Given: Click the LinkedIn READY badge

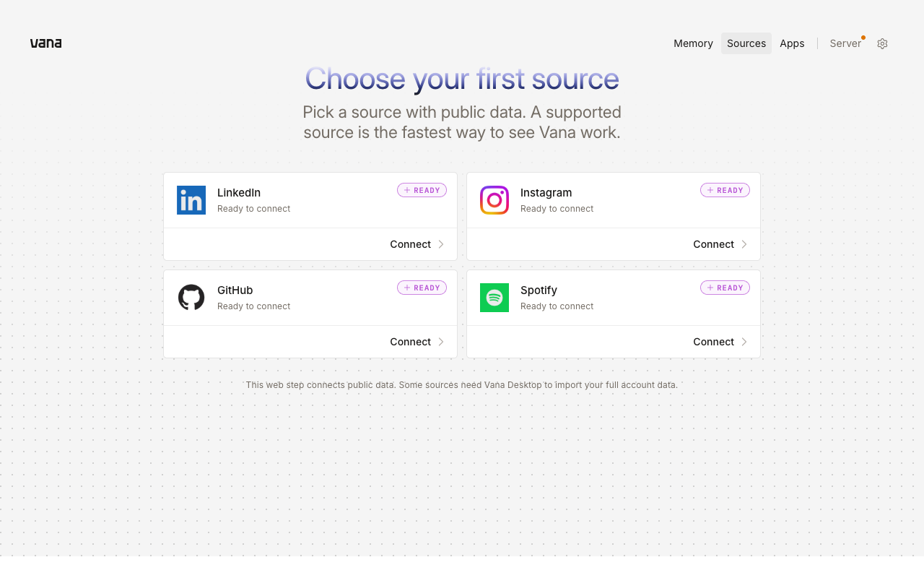Looking at the screenshot, I should pyautogui.click(x=422, y=190).
